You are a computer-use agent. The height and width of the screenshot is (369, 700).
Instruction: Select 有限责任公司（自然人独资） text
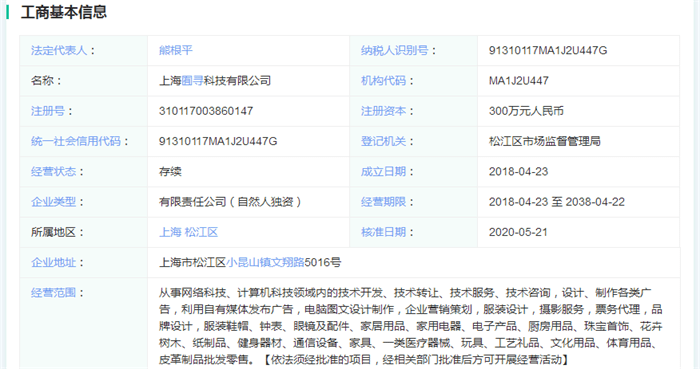230,202
